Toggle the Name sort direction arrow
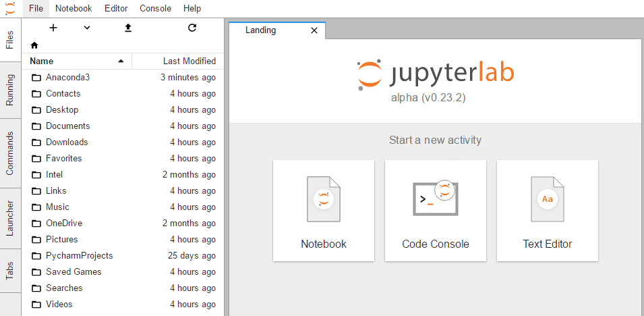 tap(121, 61)
